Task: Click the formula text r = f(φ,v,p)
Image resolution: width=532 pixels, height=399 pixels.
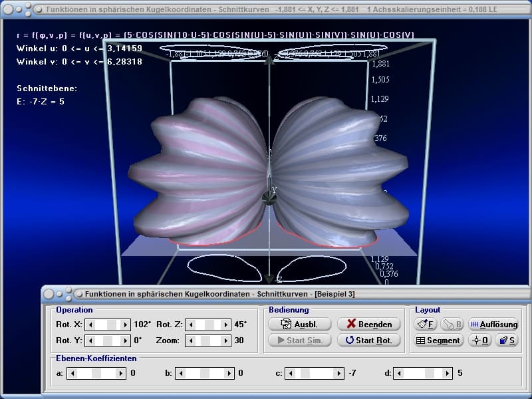Action: (215, 35)
